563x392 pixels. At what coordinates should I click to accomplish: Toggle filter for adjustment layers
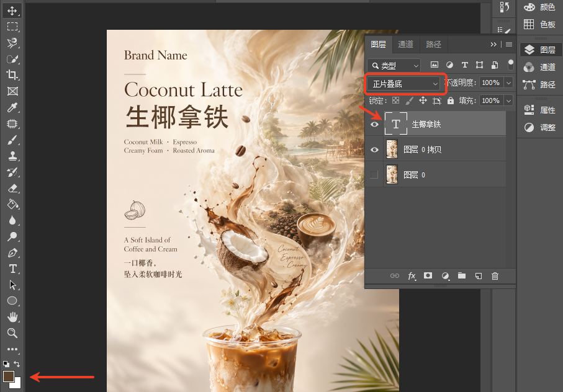pyautogui.click(x=449, y=65)
